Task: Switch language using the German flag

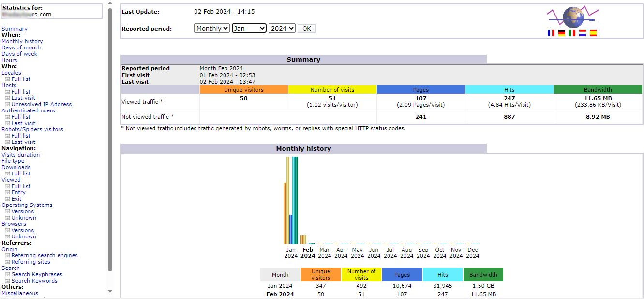Action: pyautogui.click(x=561, y=33)
